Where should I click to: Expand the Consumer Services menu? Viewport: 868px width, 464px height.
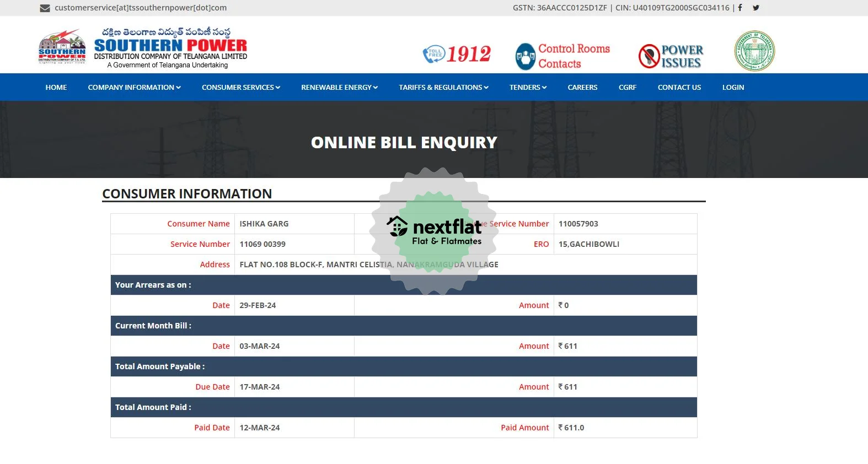(x=240, y=87)
